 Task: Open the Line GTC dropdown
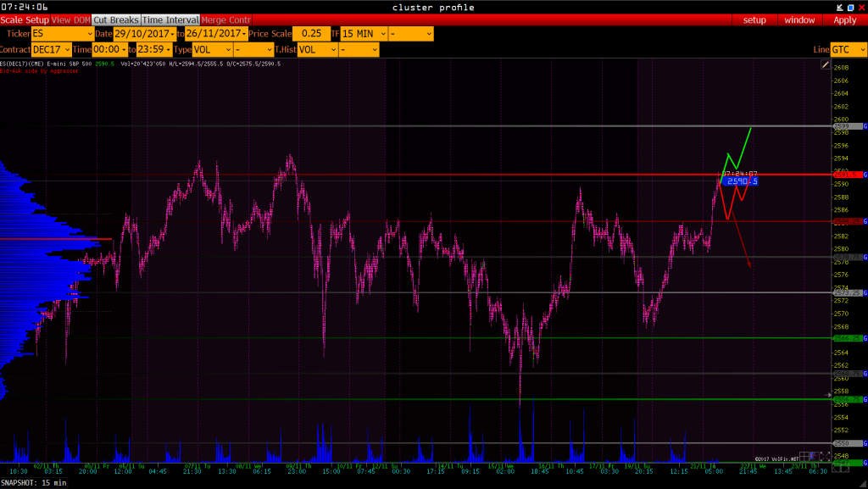pyautogui.click(x=849, y=50)
